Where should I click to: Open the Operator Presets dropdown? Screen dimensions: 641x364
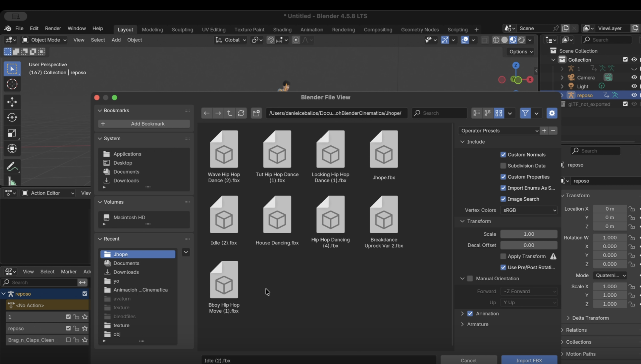(499, 131)
